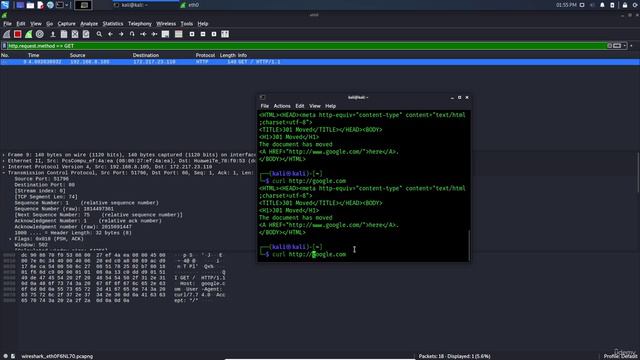
Task: Open Wireshark Analyze menu
Action: pyautogui.click(x=89, y=24)
